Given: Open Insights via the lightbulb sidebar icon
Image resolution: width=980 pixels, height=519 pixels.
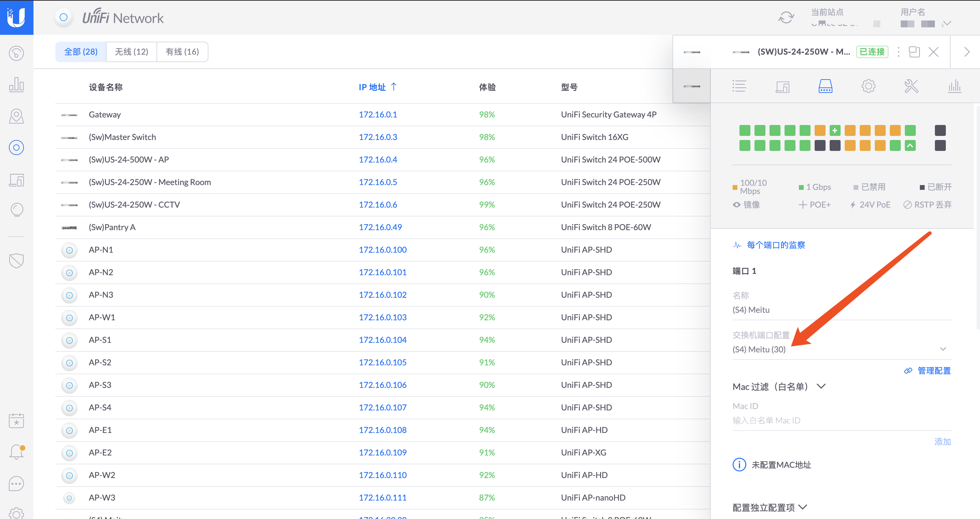Looking at the screenshot, I should click(x=16, y=210).
